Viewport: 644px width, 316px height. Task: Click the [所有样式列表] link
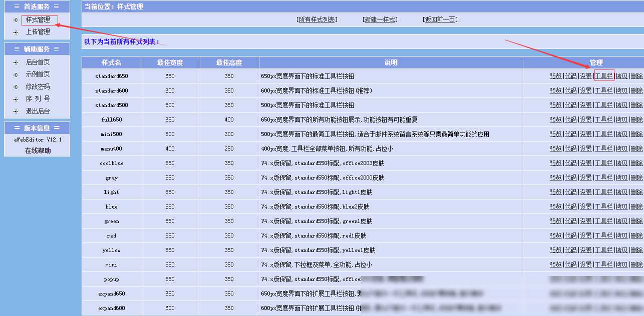coord(317,19)
